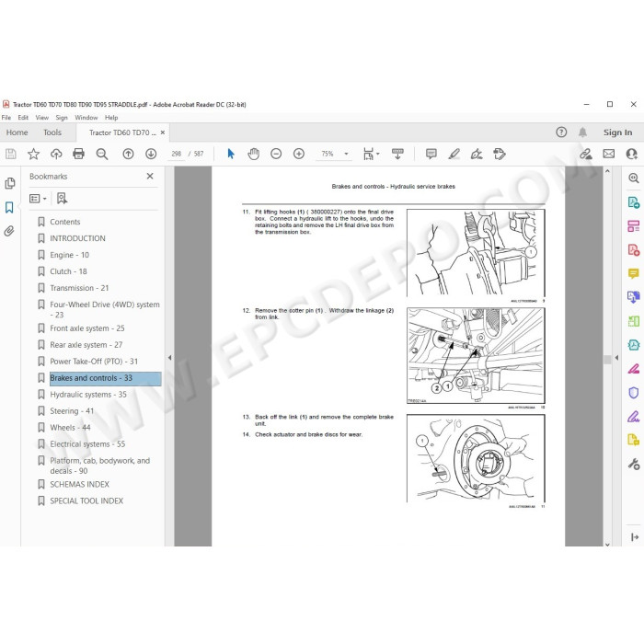This screenshot has height=644, width=644.
Task: Go to previous page arrow
Action: (128, 154)
